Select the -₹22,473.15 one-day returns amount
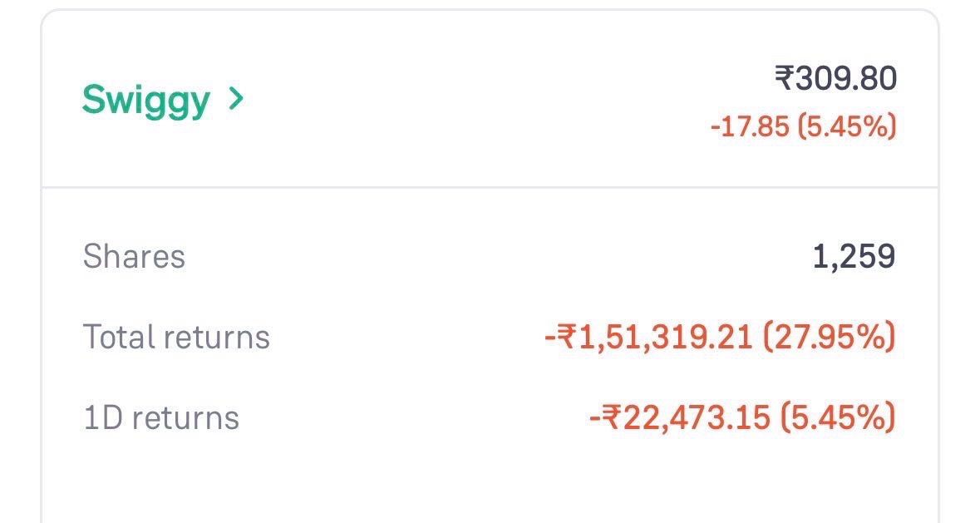Viewport: 980px width, 523px height. pos(679,417)
